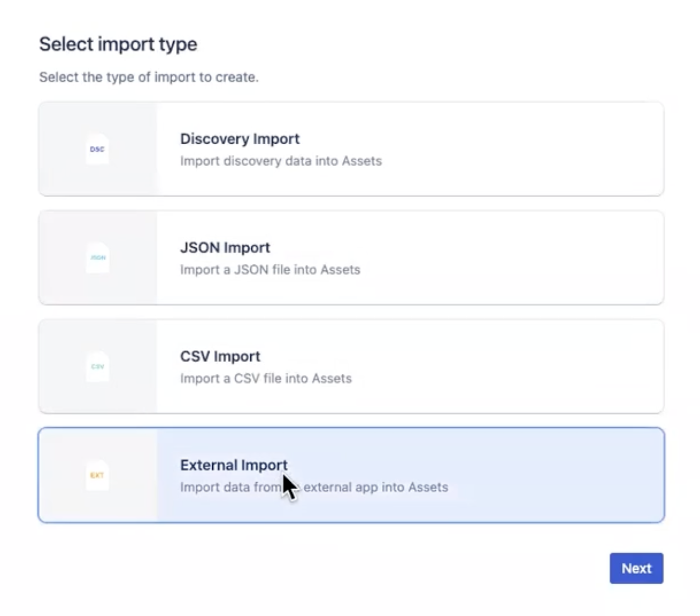Click the DSC Discovery Import file icon
This screenshot has width=700, height=616.
pos(97,149)
